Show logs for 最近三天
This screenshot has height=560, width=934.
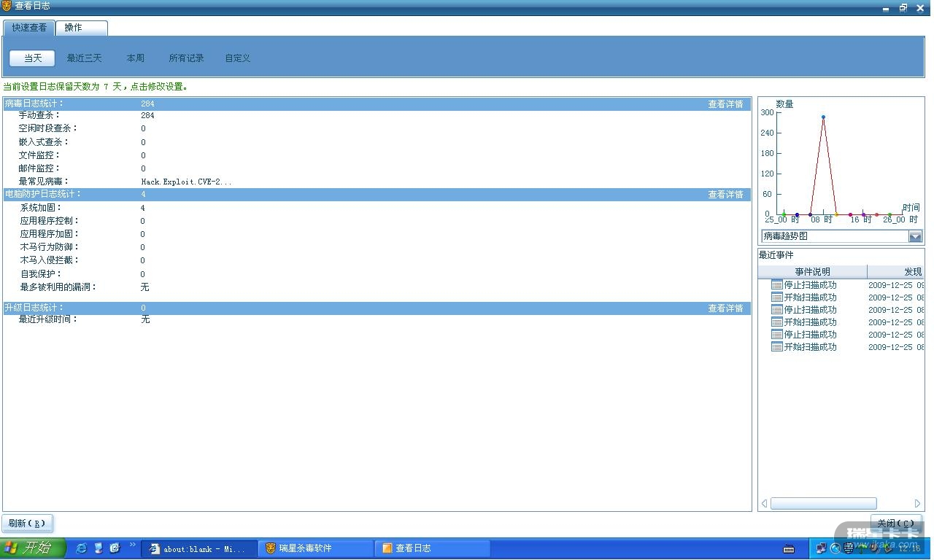tap(85, 58)
